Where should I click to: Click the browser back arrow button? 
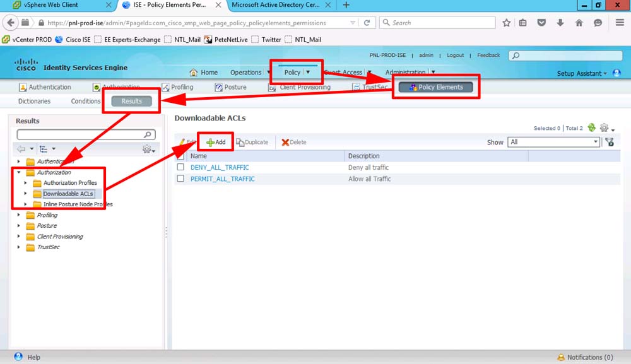click(x=11, y=23)
